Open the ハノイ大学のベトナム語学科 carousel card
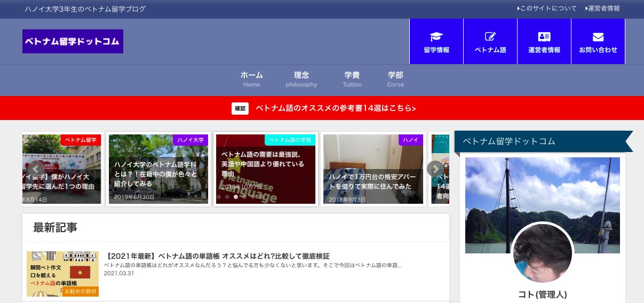The image size is (644, 303). click(158, 169)
